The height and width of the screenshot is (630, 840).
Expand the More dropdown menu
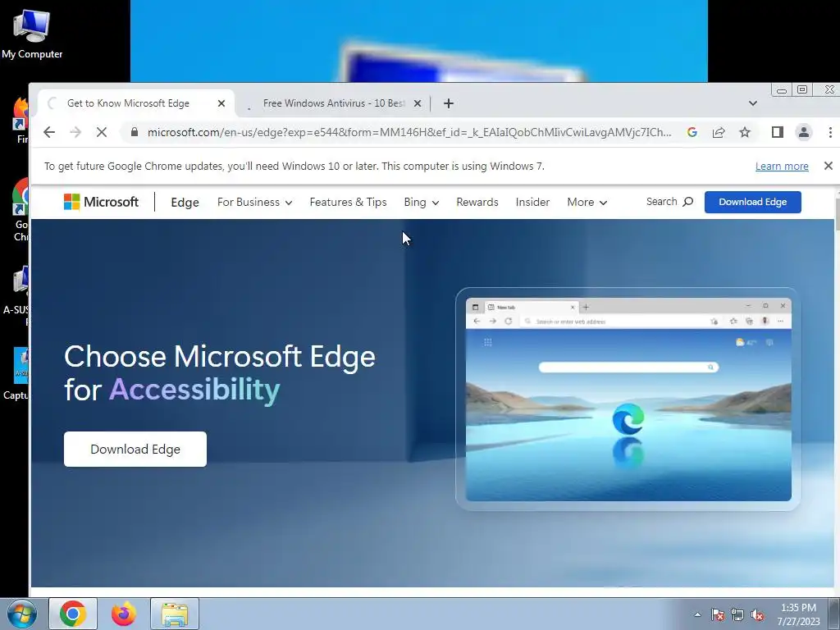(x=587, y=202)
